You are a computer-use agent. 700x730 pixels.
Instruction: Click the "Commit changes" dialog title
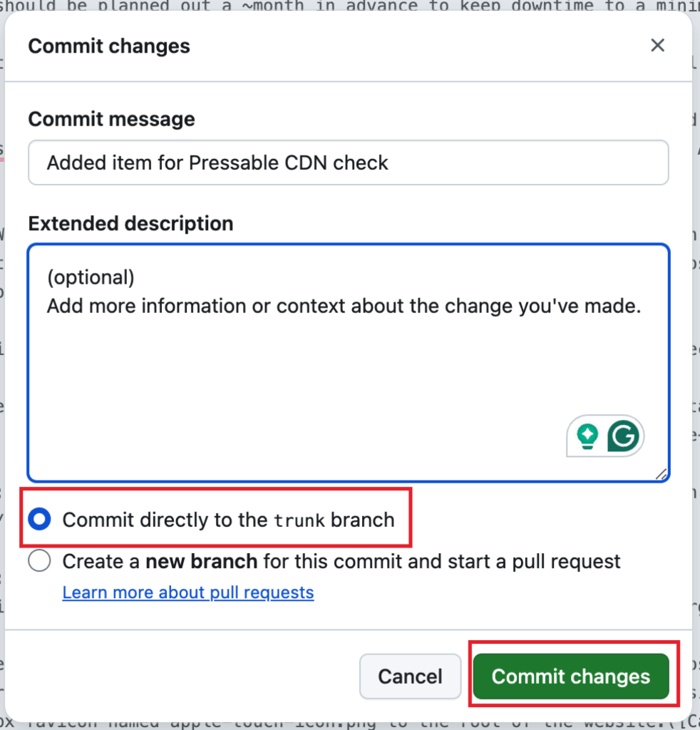[109, 46]
